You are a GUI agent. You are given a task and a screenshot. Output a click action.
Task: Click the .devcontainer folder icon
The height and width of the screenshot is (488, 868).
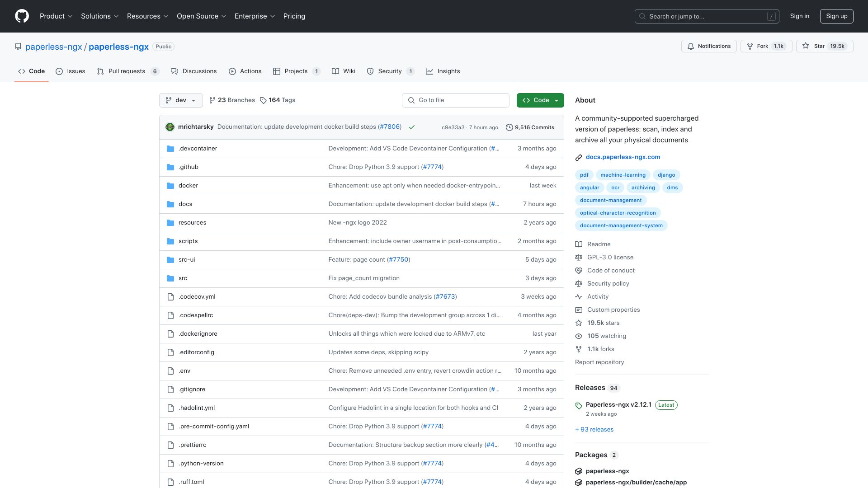point(170,149)
